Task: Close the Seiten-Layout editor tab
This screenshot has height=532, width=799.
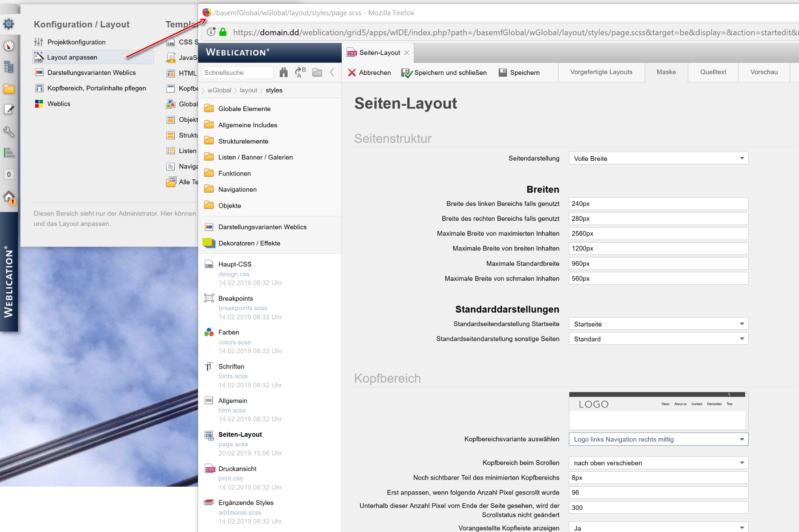Action: (407, 53)
